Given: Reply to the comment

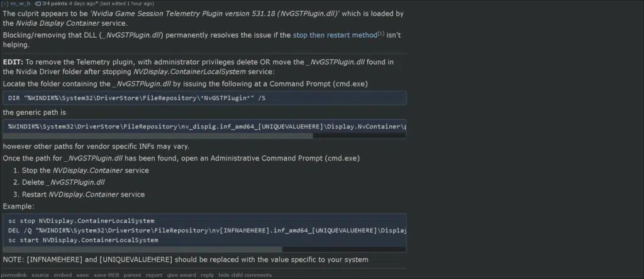Looking at the screenshot, I should tap(208, 275).
